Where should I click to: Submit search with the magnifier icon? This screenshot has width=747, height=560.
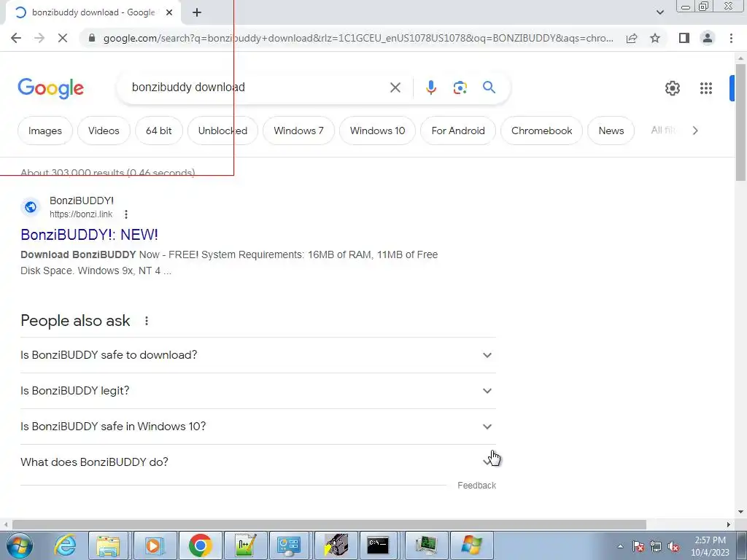489,87
